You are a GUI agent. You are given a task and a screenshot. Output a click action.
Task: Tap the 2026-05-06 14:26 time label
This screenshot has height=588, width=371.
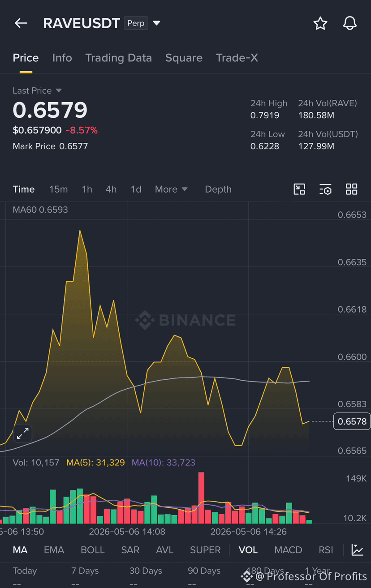[249, 532]
